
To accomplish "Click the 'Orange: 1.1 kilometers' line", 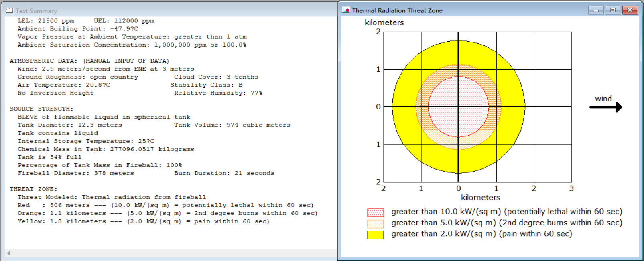I will (x=168, y=213).
